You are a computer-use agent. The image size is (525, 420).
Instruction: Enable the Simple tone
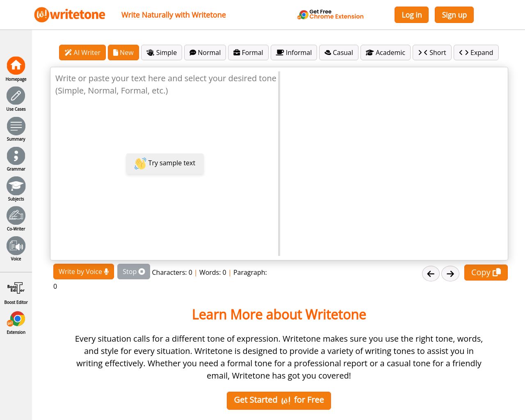tap(161, 52)
